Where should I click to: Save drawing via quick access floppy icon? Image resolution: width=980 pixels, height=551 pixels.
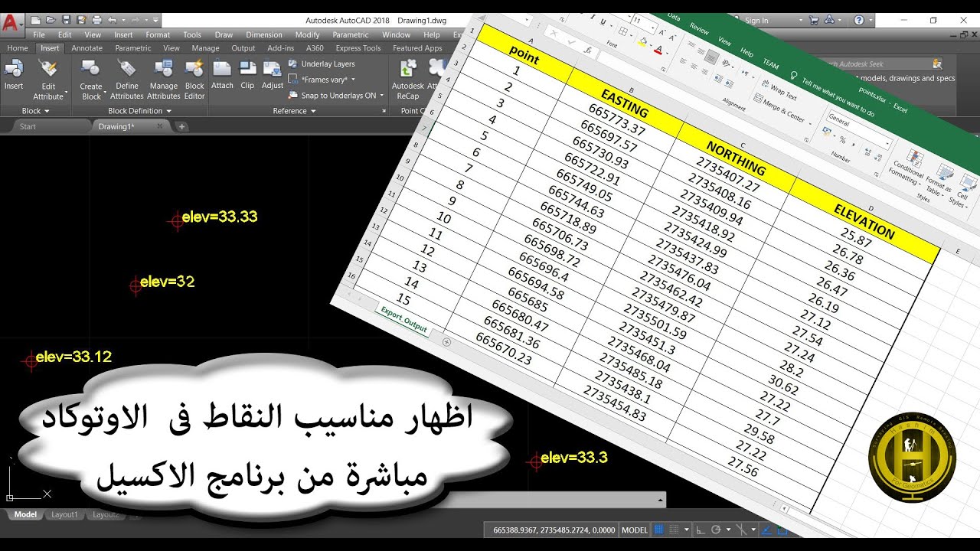(x=66, y=20)
